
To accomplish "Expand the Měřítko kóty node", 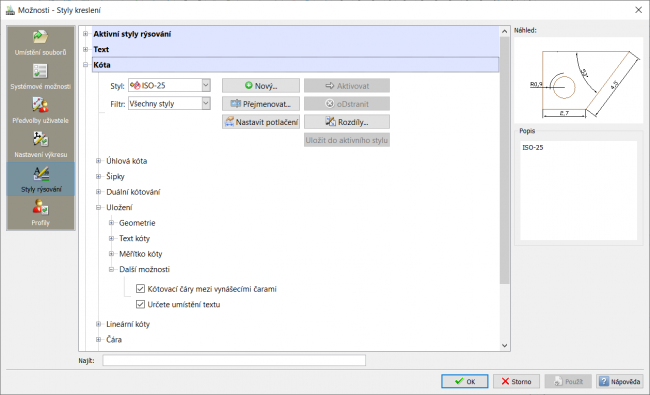I will [x=111, y=254].
